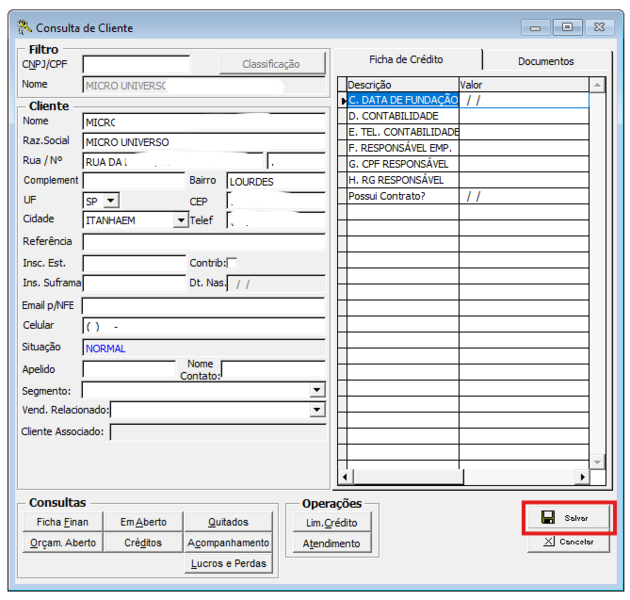Viewport: 630px width, 600px height.
Task: Click the grid scroll up arrow
Action: (x=597, y=85)
